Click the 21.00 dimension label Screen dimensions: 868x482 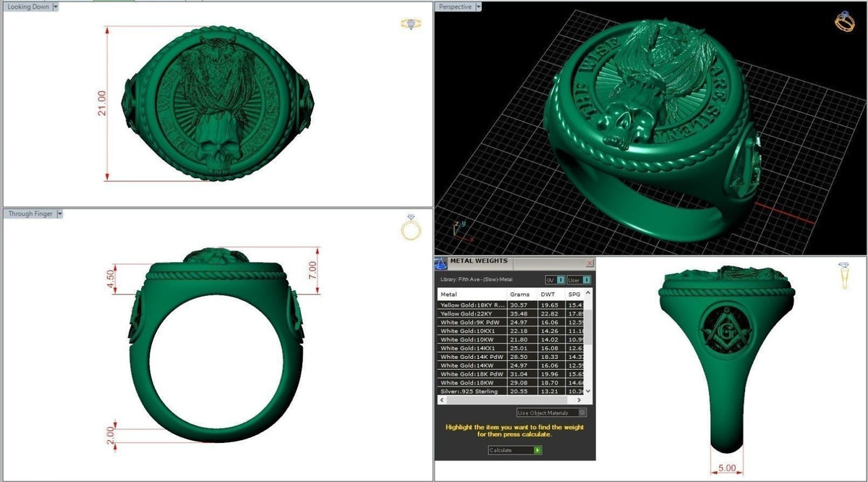point(102,103)
